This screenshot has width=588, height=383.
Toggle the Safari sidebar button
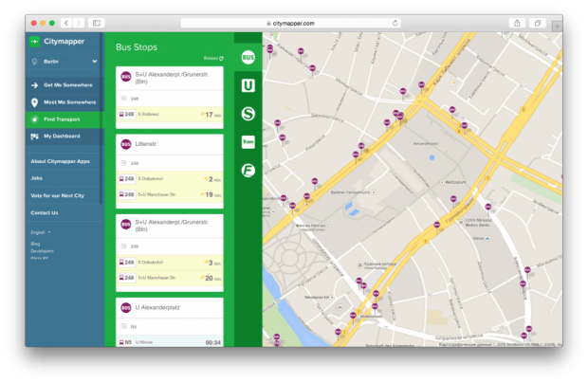click(x=96, y=23)
